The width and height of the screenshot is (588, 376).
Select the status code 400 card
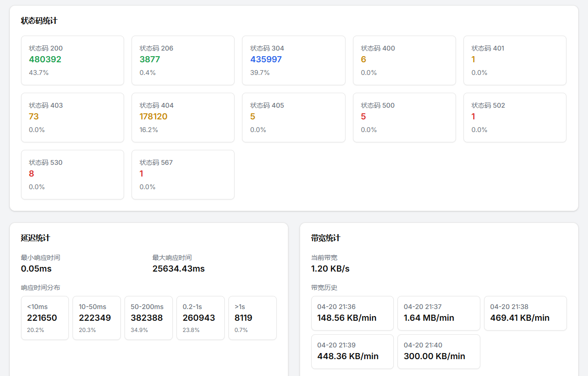(x=404, y=60)
